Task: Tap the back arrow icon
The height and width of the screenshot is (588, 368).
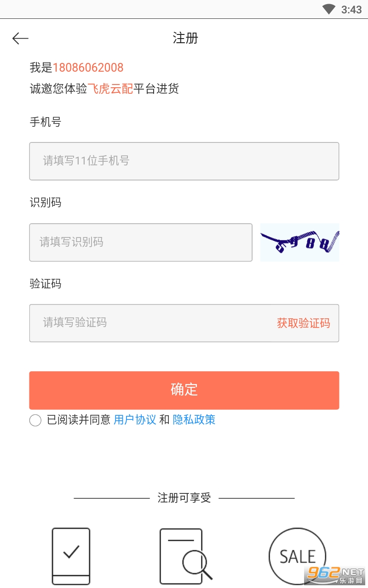Action: tap(20, 39)
